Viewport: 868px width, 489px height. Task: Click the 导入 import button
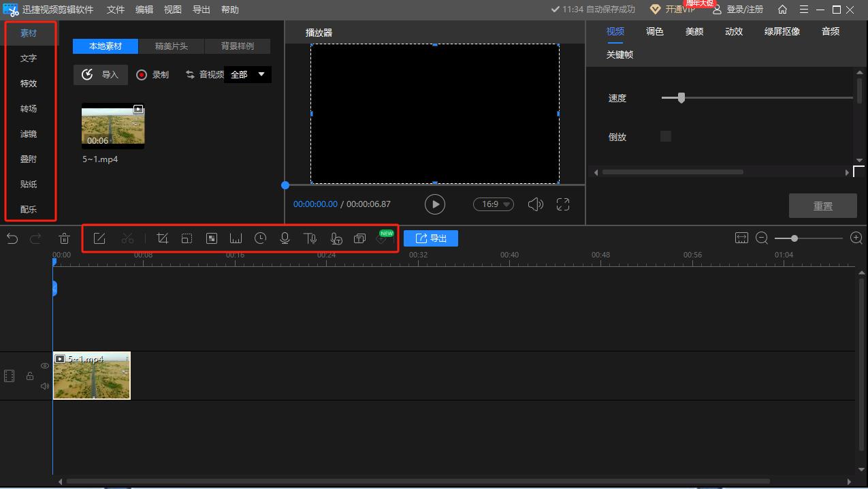pos(101,75)
